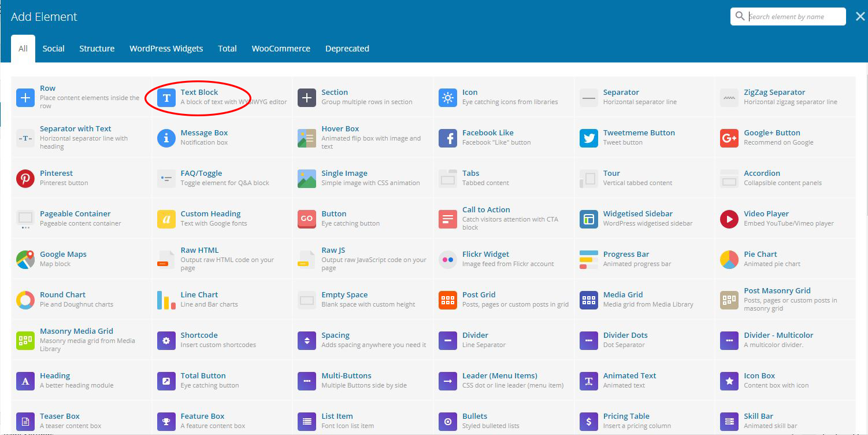Select the Feature Box trophy icon

point(166,422)
